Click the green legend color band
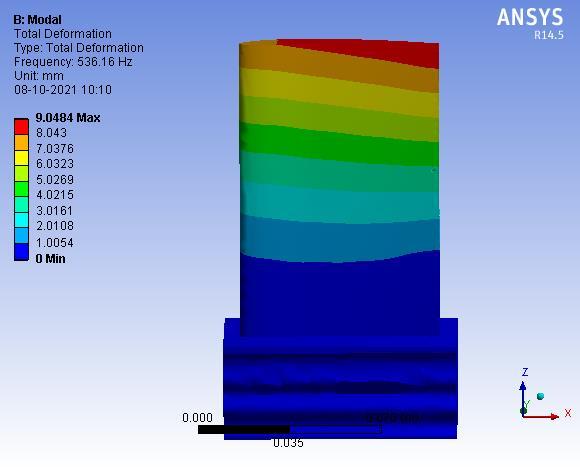 [x=21, y=189]
